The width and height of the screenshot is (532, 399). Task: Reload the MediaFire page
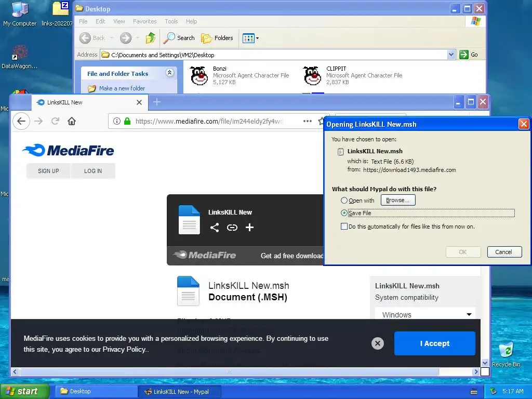pos(55,121)
